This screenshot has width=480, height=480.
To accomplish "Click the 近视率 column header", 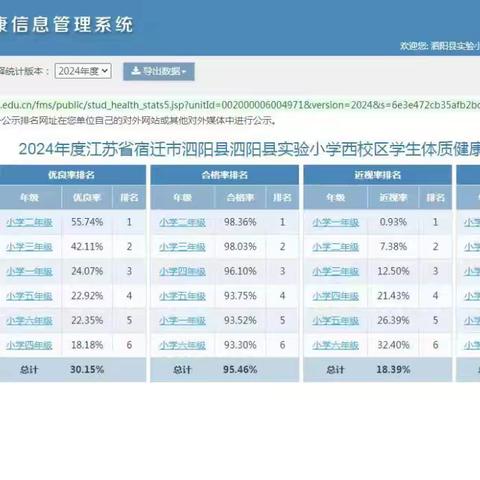I will click(393, 198).
